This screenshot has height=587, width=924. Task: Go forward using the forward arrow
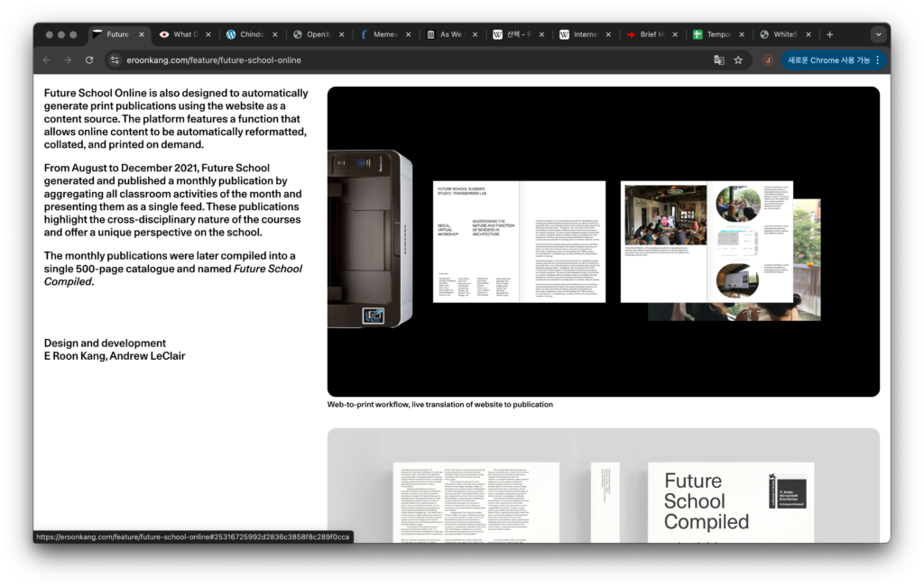point(68,60)
